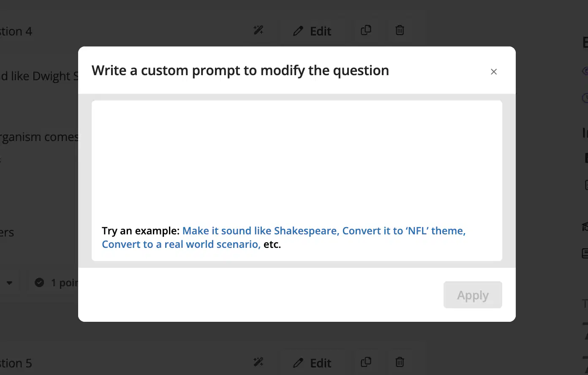Click the dialog title 'Write a custom prompt'
This screenshot has width=588, height=375.
click(x=240, y=71)
